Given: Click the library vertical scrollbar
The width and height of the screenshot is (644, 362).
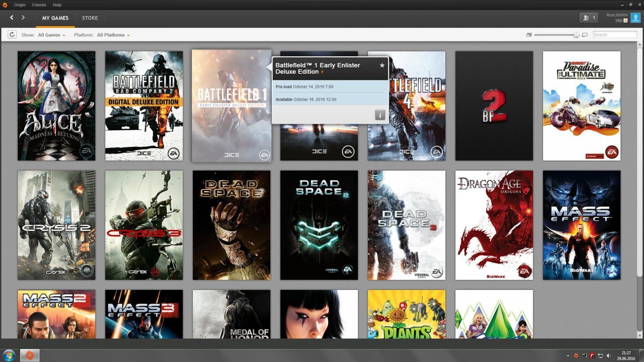Looking at the screenshot, I should [639, 162].
